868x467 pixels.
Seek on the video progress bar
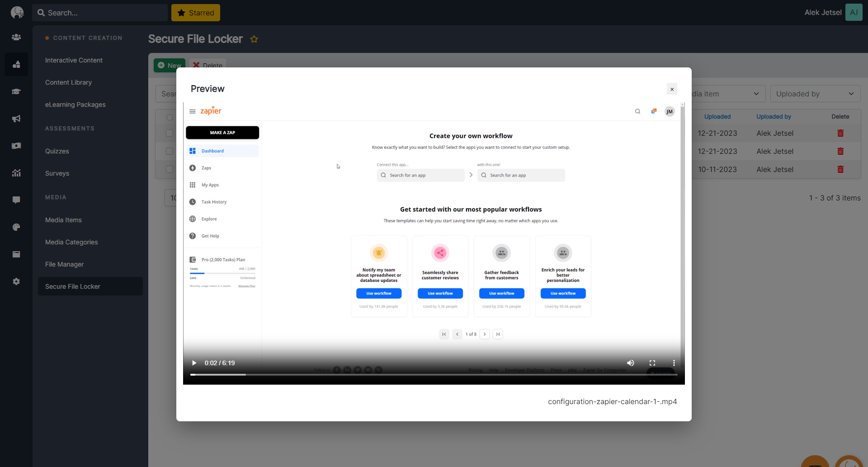coord(434,375)
